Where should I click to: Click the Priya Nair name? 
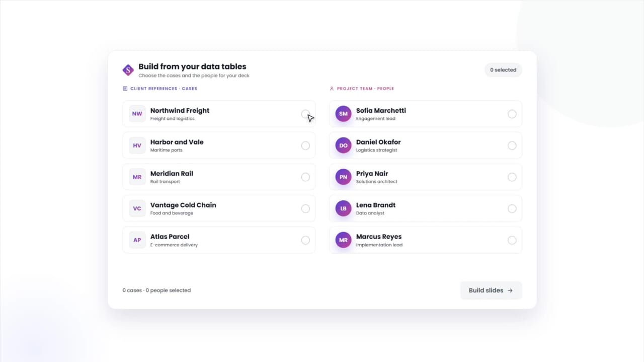tap(372, 173)
